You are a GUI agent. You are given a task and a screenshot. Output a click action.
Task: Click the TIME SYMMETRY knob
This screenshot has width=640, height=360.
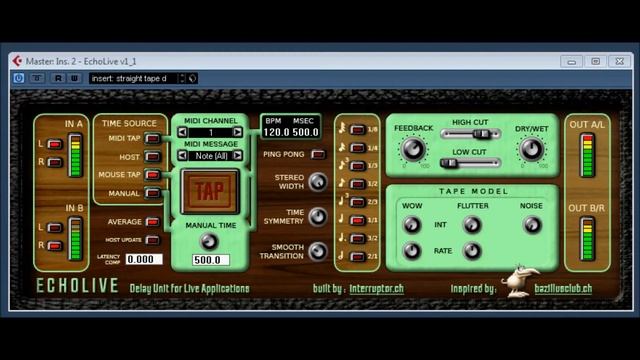(318, 216)
